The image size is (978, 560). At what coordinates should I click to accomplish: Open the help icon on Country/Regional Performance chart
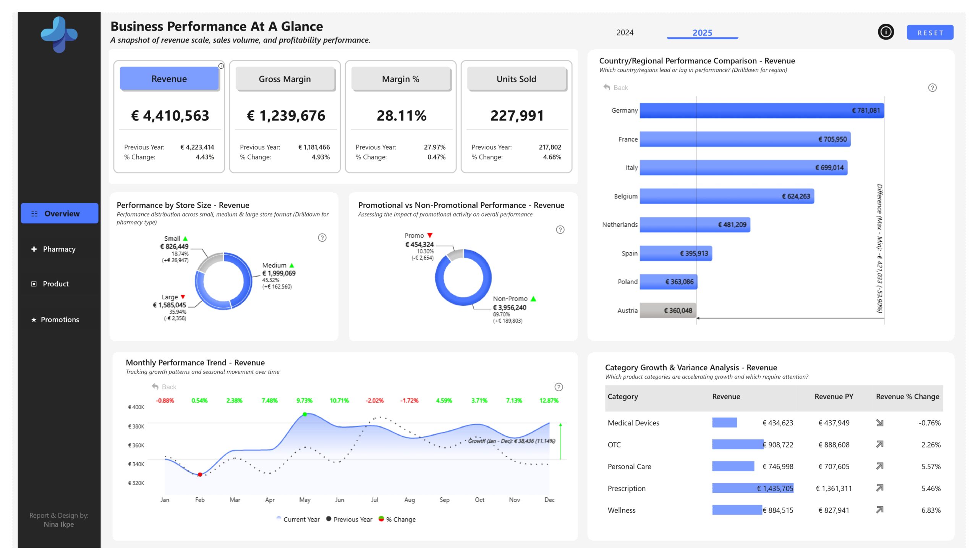pos(933,88)
